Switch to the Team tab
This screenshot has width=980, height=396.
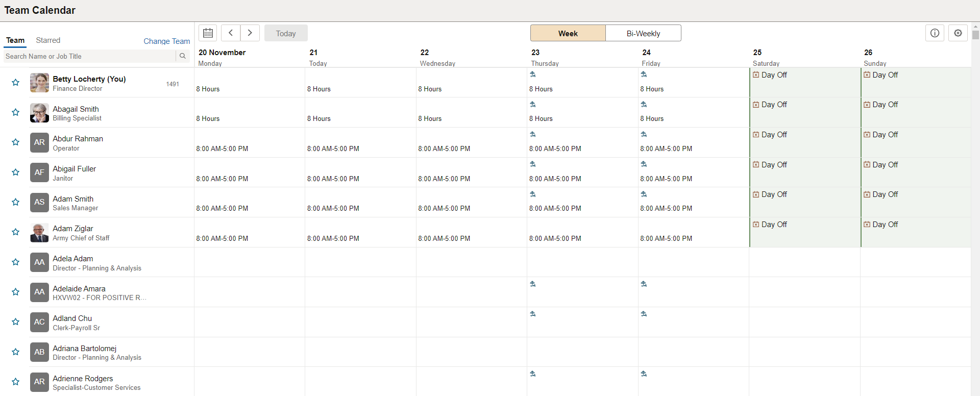(15, 40)
